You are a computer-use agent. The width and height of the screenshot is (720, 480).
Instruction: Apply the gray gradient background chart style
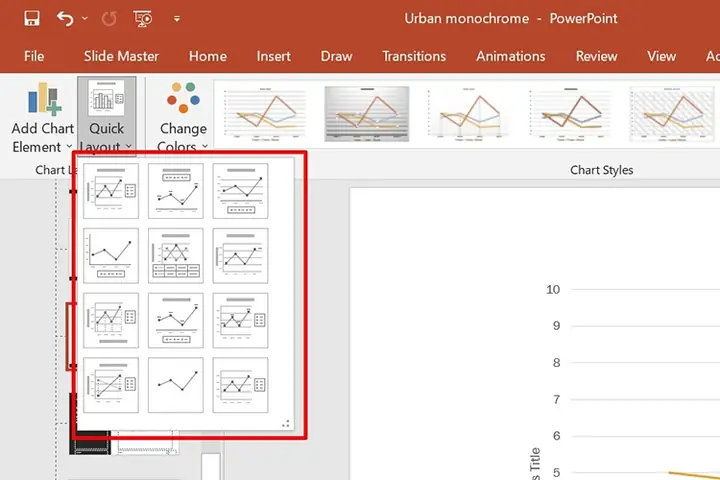pyautogui.click(x=367, y=113)
